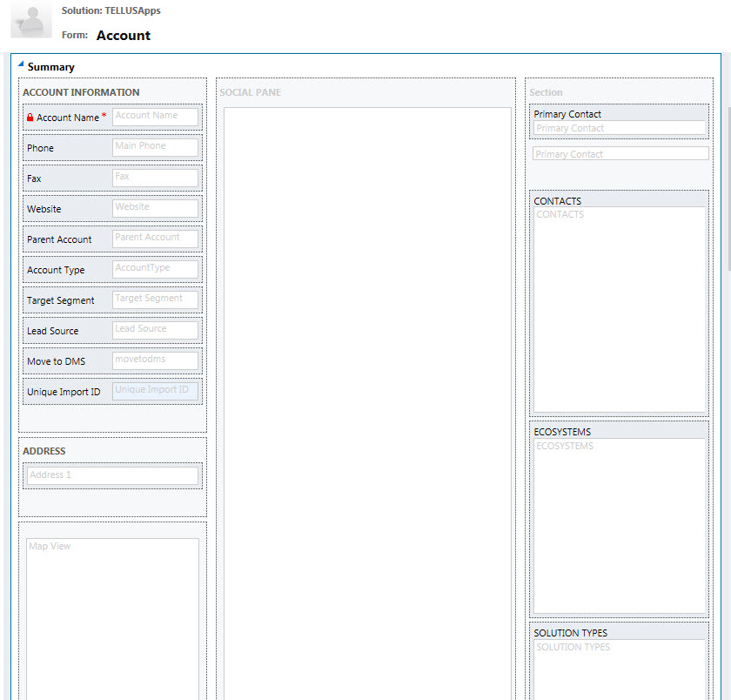
Task: Select the Main Phone field
Action: tap(156, 147)
